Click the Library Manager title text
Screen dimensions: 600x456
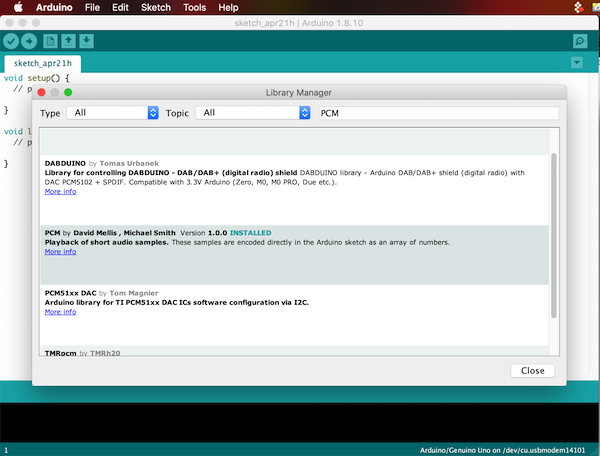click(x=298, y=93)
